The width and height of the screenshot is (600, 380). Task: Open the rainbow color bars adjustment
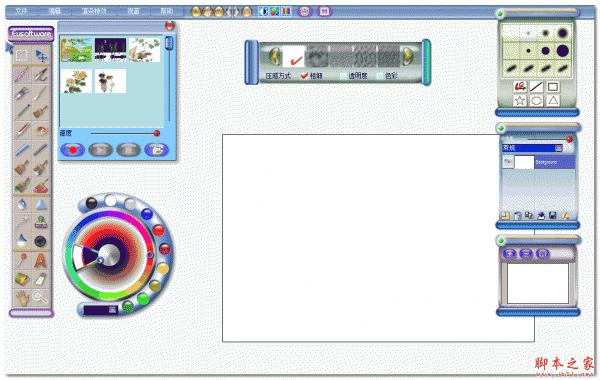pos(286,11)
